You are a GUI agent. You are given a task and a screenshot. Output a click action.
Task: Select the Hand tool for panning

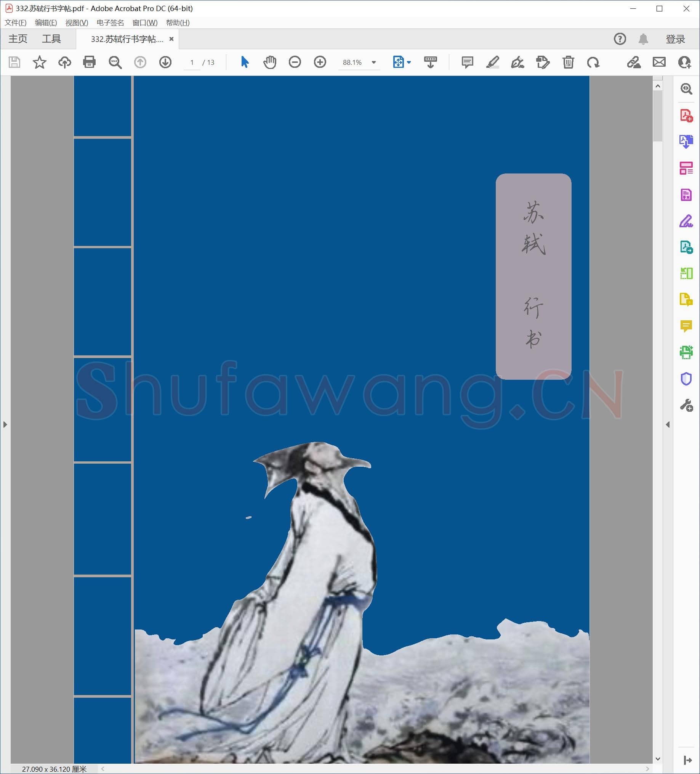(270, 62)
